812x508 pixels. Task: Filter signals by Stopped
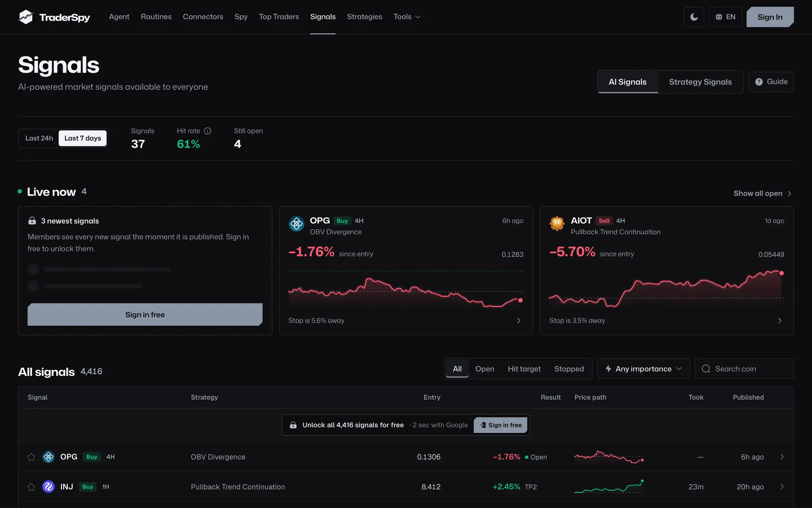tap(569, 369)
